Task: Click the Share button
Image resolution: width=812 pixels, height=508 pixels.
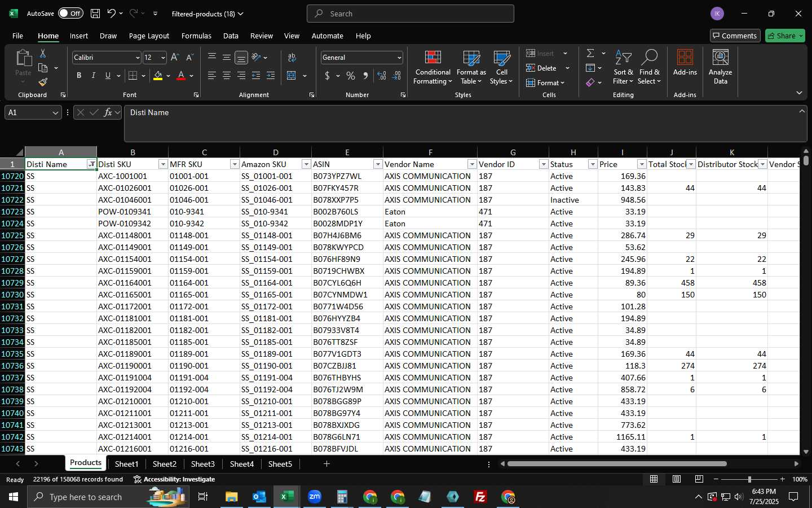Action: click(x=785, y=36)
